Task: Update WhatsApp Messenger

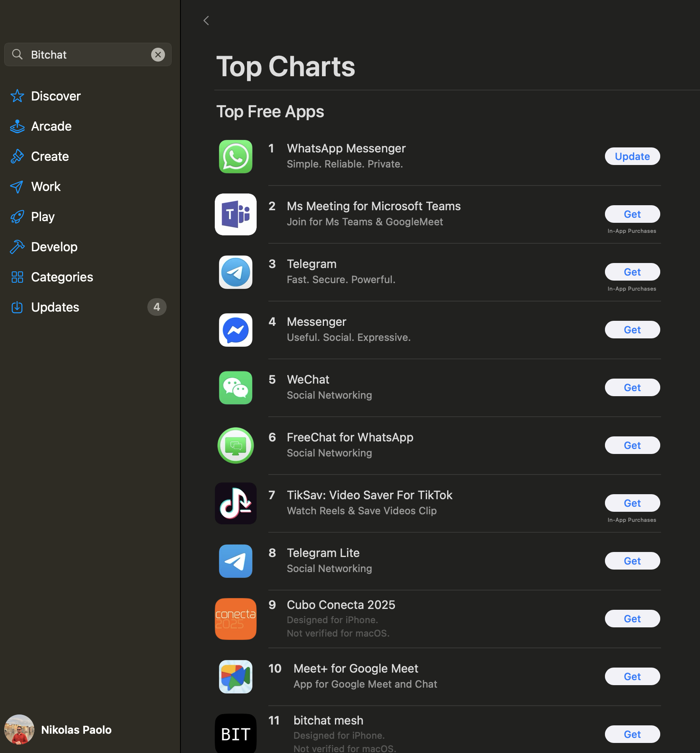Action: [632, 157]
